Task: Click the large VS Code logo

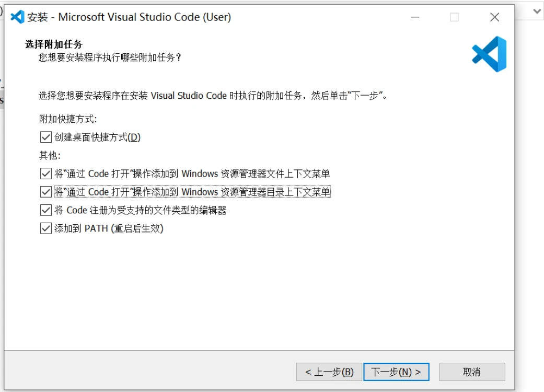Action: (489, 54)
